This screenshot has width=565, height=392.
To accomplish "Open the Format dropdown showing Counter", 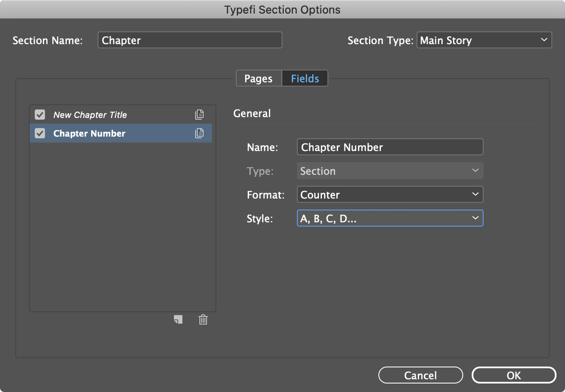I will (x=390, y=195).
